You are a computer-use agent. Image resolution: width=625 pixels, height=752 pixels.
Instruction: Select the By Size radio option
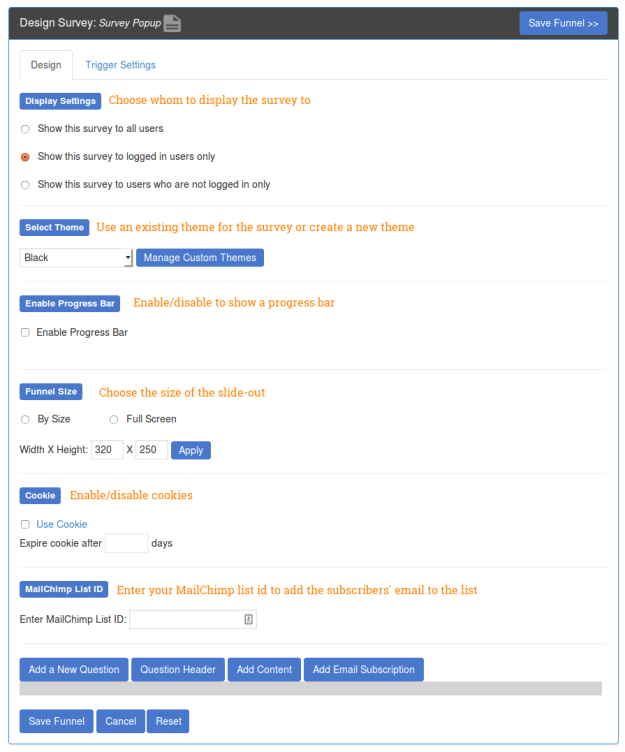pyautogui.click(x=25, y=419)
